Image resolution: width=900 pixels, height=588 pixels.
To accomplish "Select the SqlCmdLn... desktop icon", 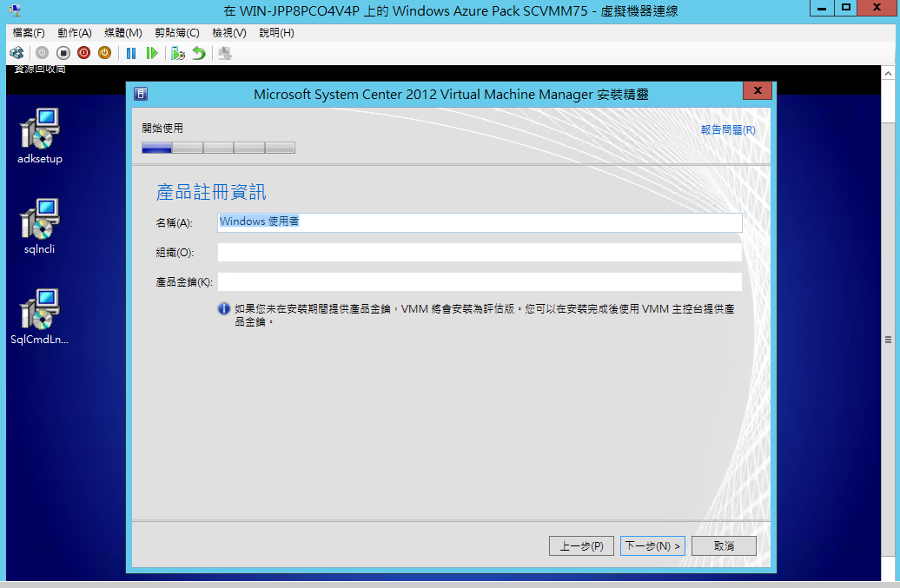I will [x=40, y=317].
